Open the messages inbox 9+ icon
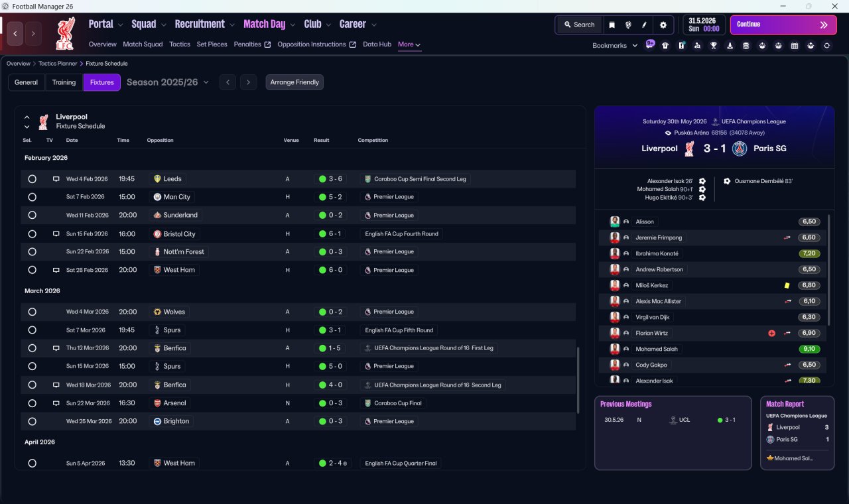This screenshot has width=849, height=504. click(x=650, y=44)
